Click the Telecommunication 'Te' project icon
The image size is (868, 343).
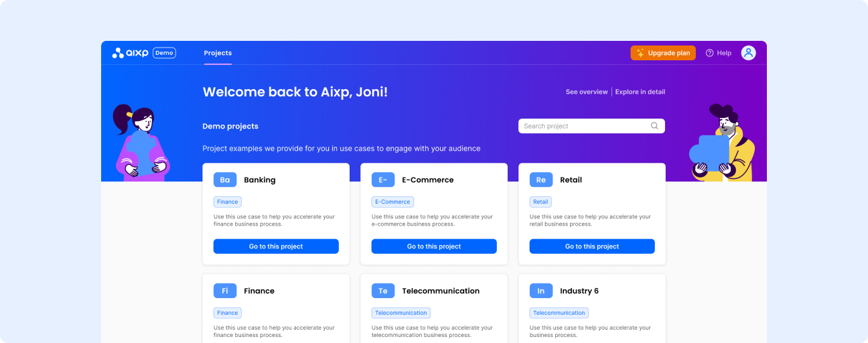point(383,291)
